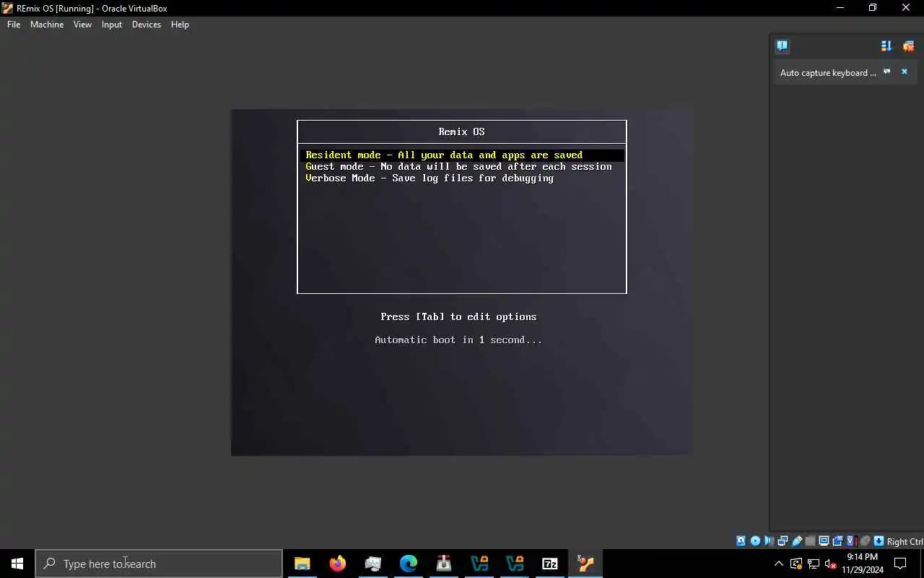
Task: Open File Explorer from the taskbar
Action: click(x=302, y=564)
